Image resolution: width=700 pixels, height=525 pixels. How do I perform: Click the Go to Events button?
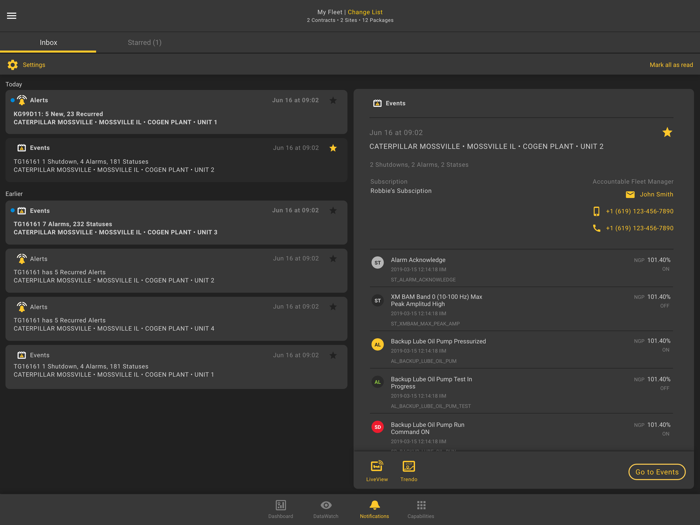pos(657,472)
